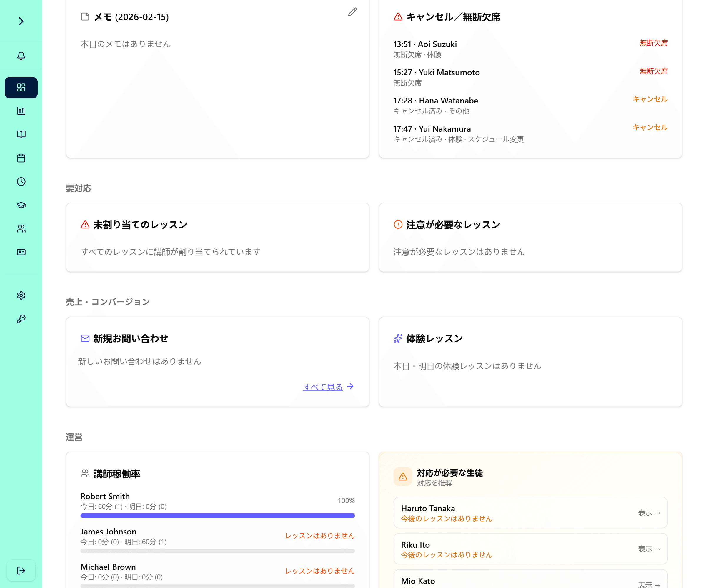Open the schedule clock icon
Viewport: 706px width, 588px height.
21,182
